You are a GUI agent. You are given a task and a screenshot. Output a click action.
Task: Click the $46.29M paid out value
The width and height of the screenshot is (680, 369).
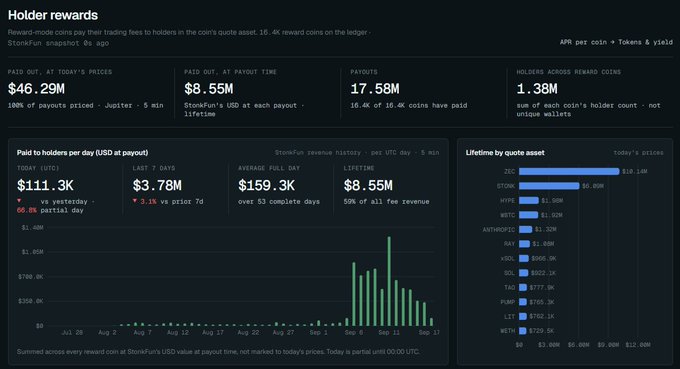pyautogui.click(x=36, y=89)
